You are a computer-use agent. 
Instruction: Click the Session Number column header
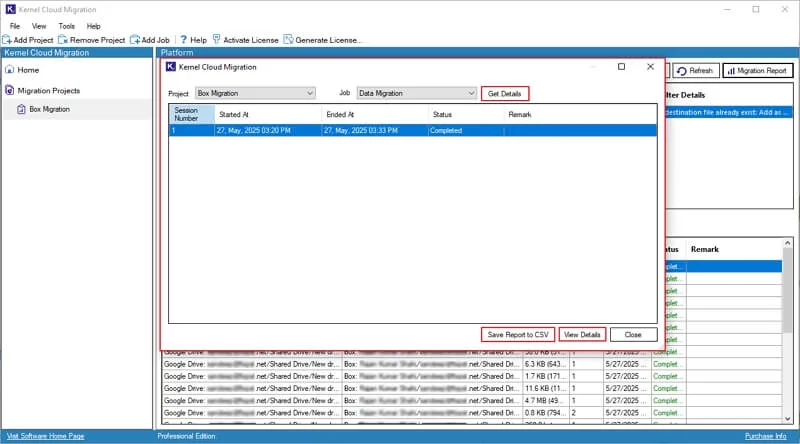[192, 114]
